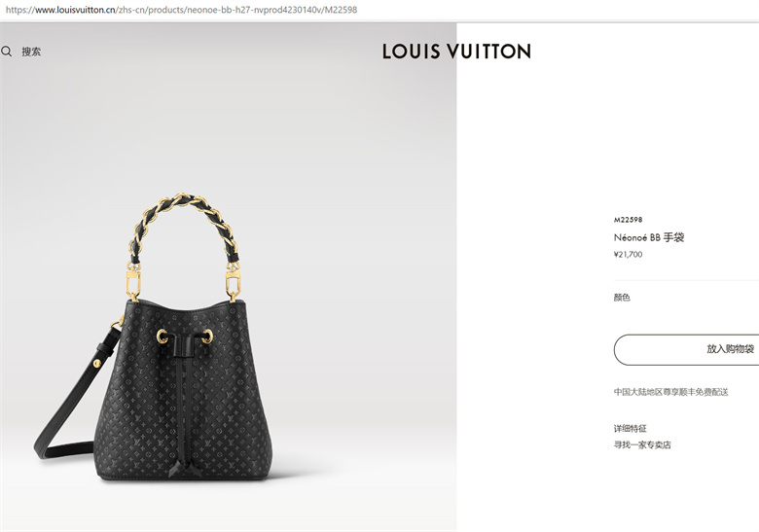Click the leather drawstring tassel at the bag bottom
The image size is (759, 532).
pyautogui.click(x=183, y=467)
